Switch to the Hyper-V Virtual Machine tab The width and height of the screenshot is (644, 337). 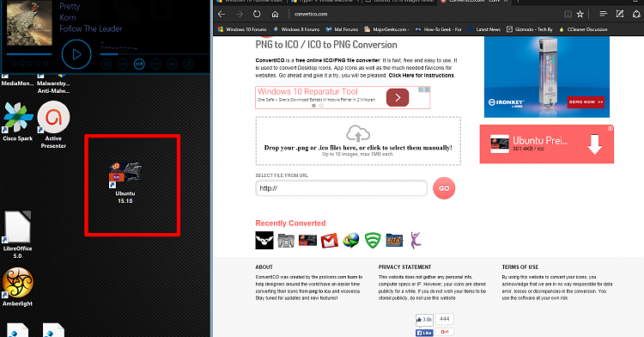(325, 2)
